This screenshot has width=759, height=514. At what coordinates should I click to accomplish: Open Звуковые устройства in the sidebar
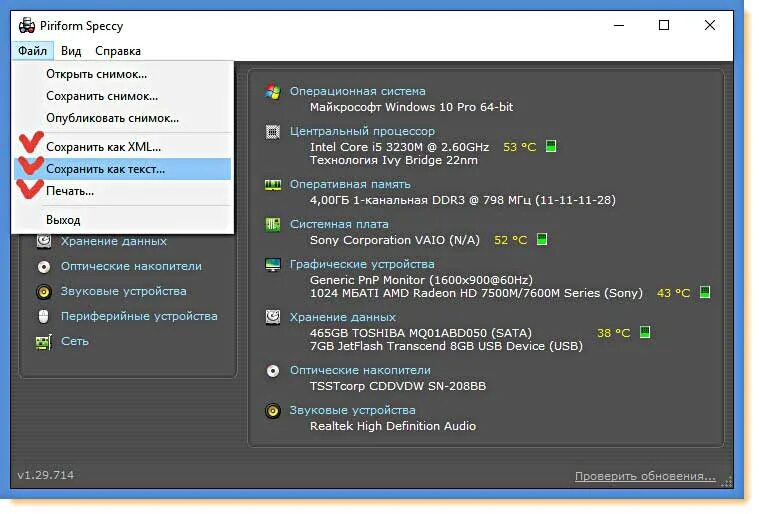coord(123,291)
